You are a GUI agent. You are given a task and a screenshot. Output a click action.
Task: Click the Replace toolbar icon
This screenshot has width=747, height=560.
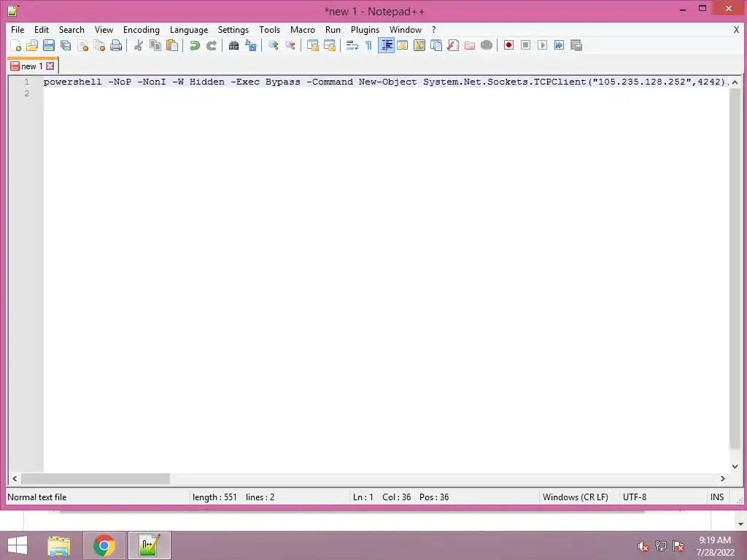(251, 45)
